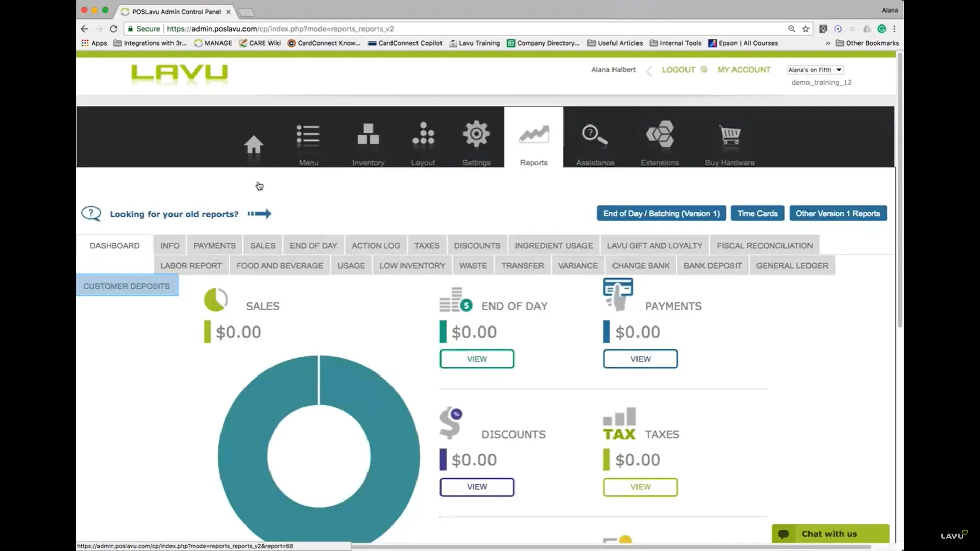Open the CUSTOMER DEPOSITS tab

(127, 286)
